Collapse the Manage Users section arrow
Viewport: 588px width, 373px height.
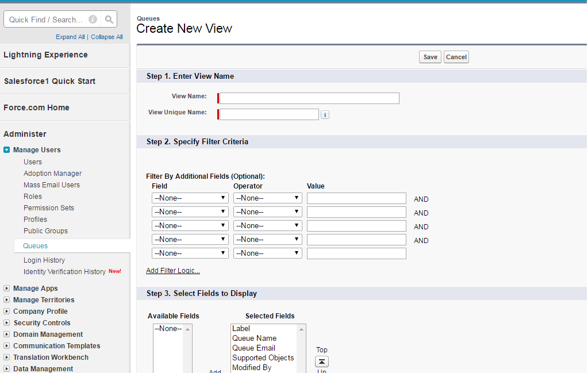tap(7, 150)
